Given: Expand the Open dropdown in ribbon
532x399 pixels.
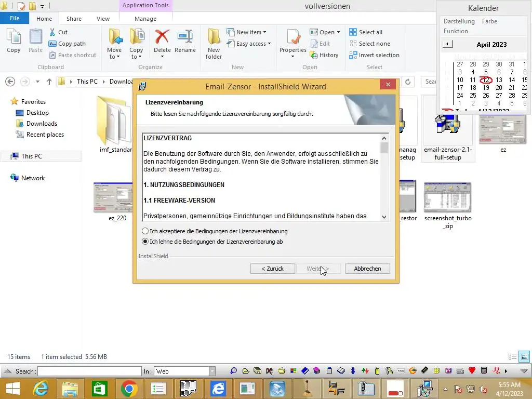Looking at the screenshot, I should [338, 32].
